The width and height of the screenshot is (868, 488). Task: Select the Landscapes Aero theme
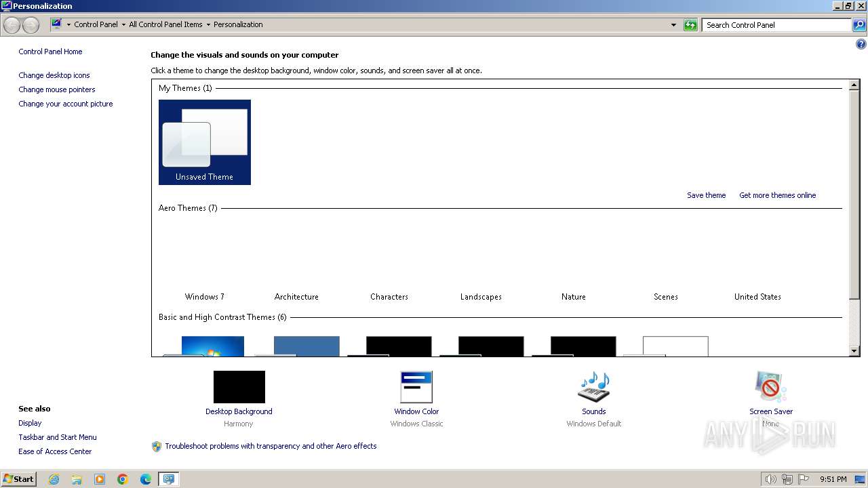coord(481,261)
